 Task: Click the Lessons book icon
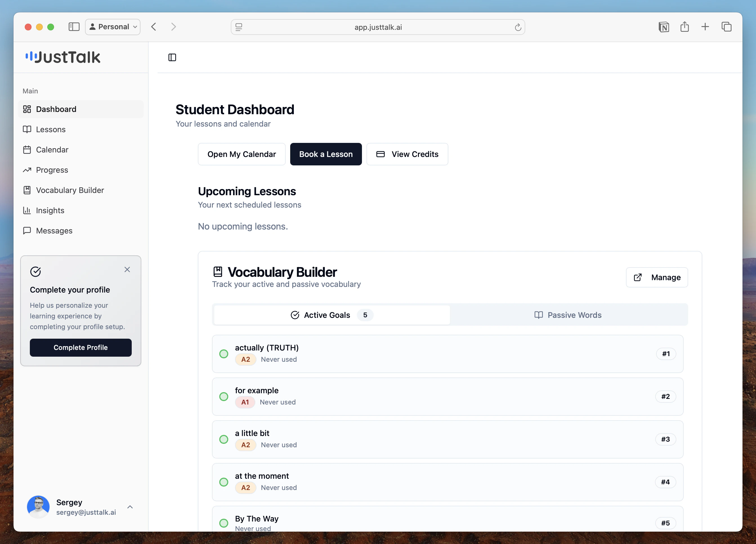pyautogui.click(x=27, y=129)
